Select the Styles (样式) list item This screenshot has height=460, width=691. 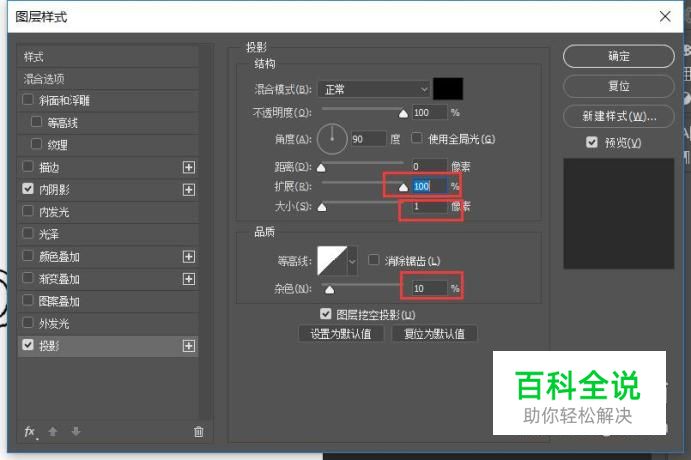(108, 56)
